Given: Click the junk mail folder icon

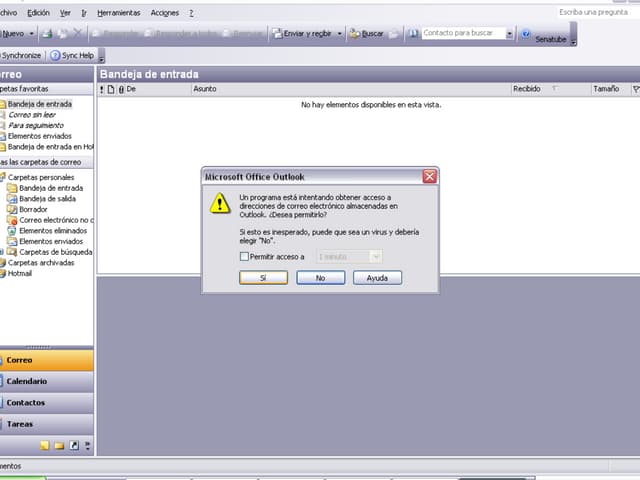Looking at the screenshot, I should pyautogui.click(x=12, y=220).
